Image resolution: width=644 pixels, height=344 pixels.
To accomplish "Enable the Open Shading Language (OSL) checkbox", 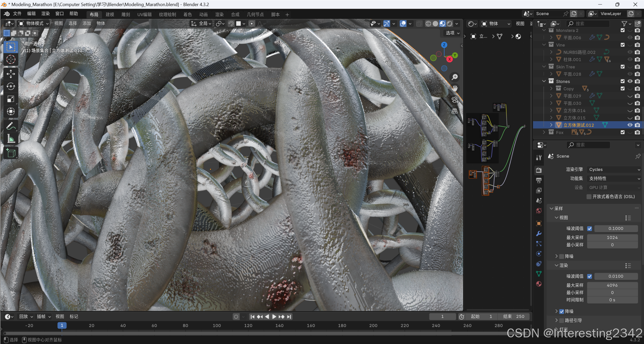I will [589, 197].
